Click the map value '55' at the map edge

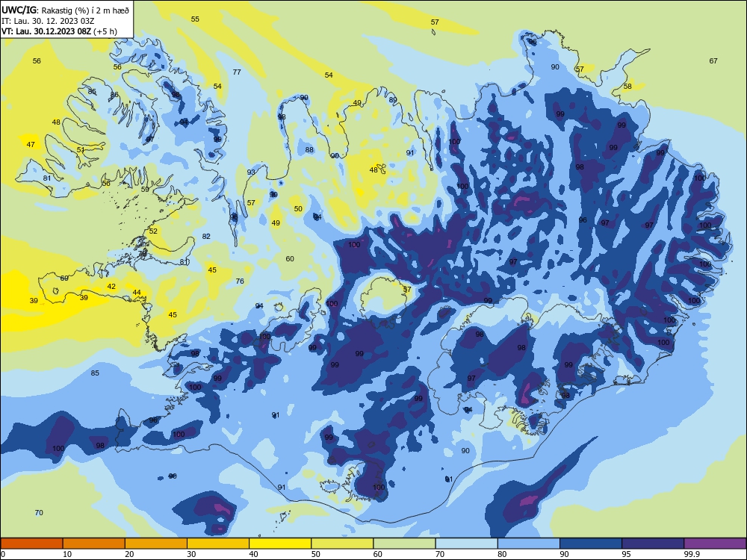tap(195, 19)
